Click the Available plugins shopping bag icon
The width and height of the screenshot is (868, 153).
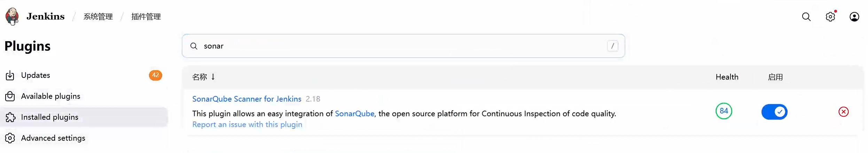click(x=10, y=96)
